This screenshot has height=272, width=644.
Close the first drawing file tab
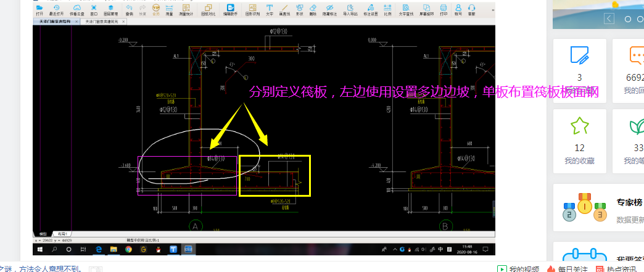coord(76,22)
